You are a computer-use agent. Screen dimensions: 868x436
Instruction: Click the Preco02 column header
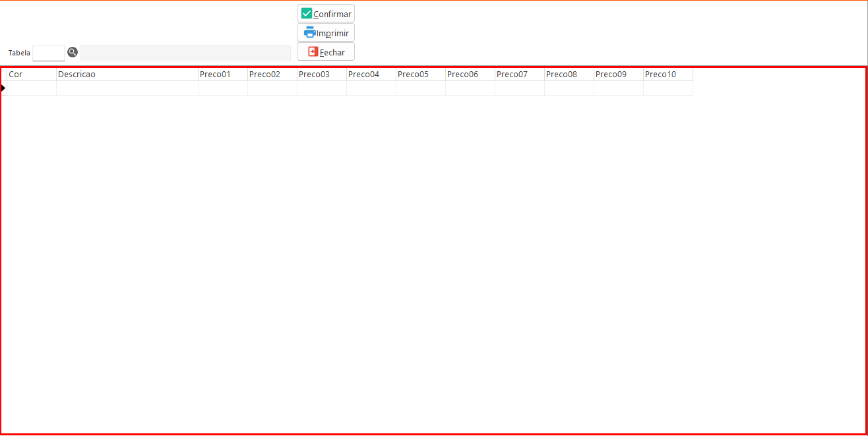[272, 75]
